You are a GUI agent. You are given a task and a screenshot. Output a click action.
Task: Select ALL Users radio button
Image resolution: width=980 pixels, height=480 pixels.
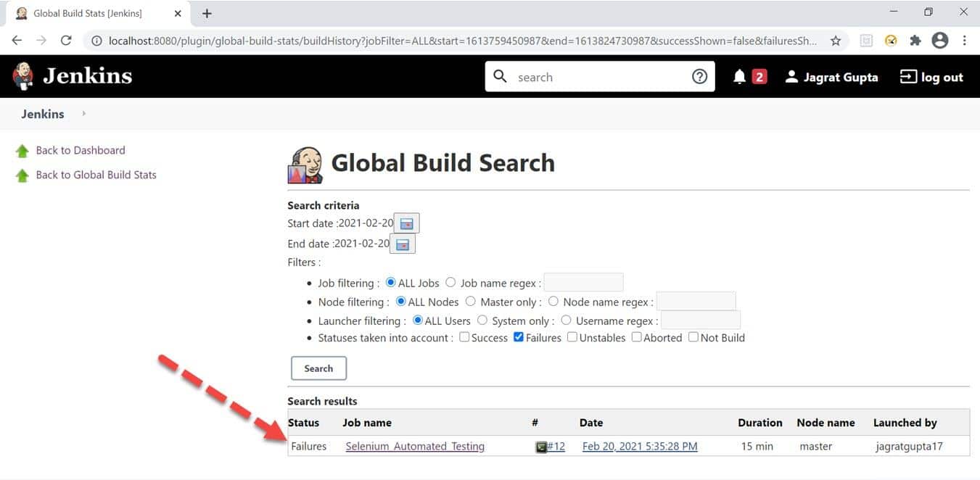pyautogui.click(x=417, y=320)
